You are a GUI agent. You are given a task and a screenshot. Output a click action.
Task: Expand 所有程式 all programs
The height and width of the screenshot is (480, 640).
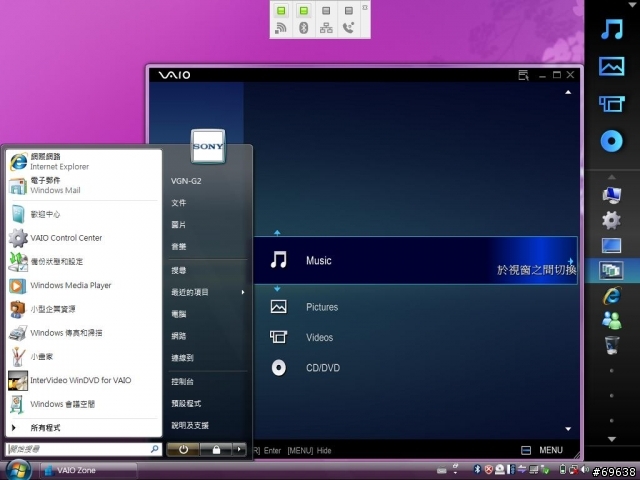point(84,428)
